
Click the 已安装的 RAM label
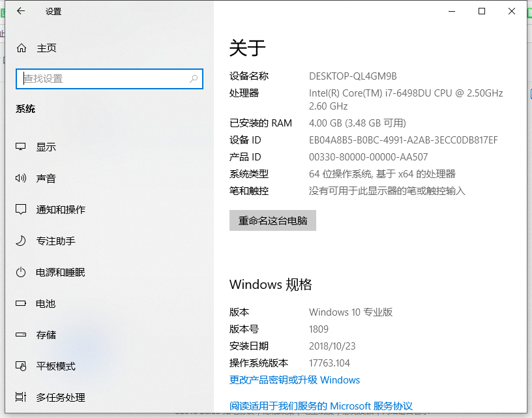pyautogui.click(x=261, y=123)
